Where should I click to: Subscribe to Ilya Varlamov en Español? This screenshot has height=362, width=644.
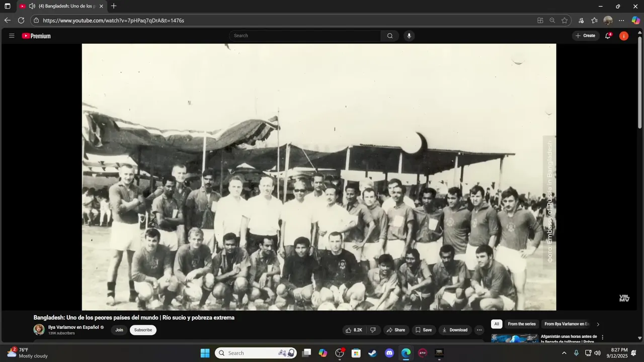(x=143, y=330)
